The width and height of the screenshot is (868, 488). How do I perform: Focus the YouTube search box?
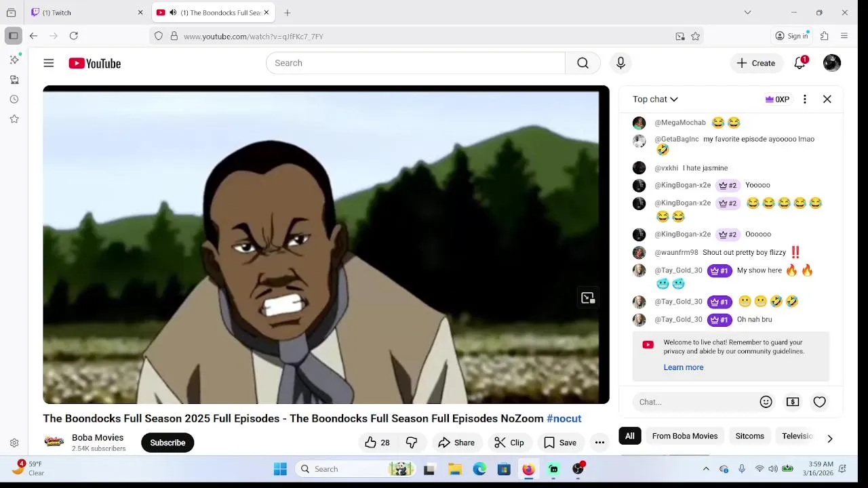[x=416, y=63]
